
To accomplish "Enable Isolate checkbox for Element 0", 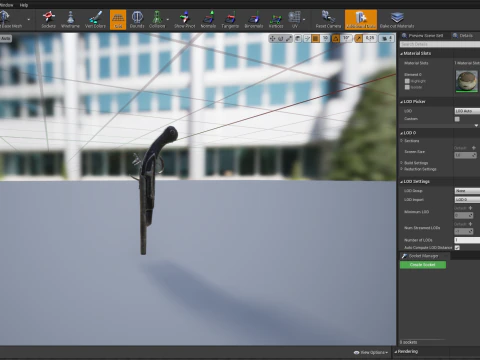I will (407, 87).
